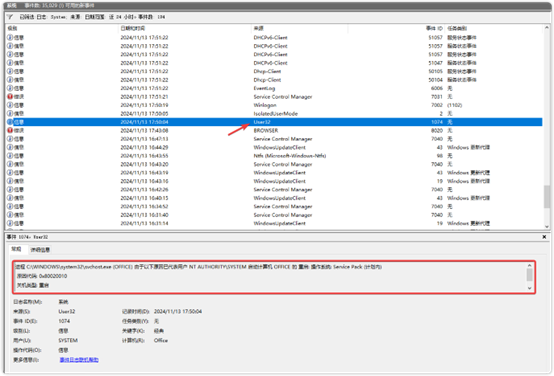Click the info icon on the highlighted User32 row
Viewport: 554px width, 376px height.
[10, 122]
